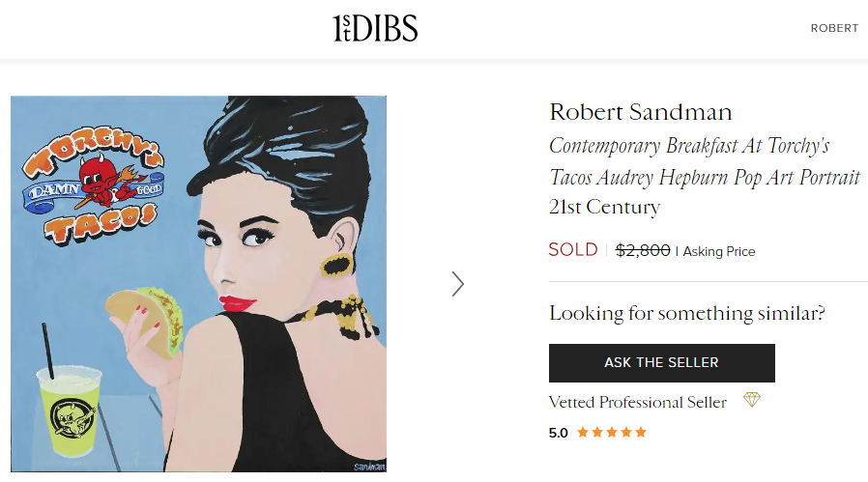The width and height of the screenshot is (868, 482).
Task: Open the Robert Sandman artist name
Action: pyautogui.click(x=640, y=112)
